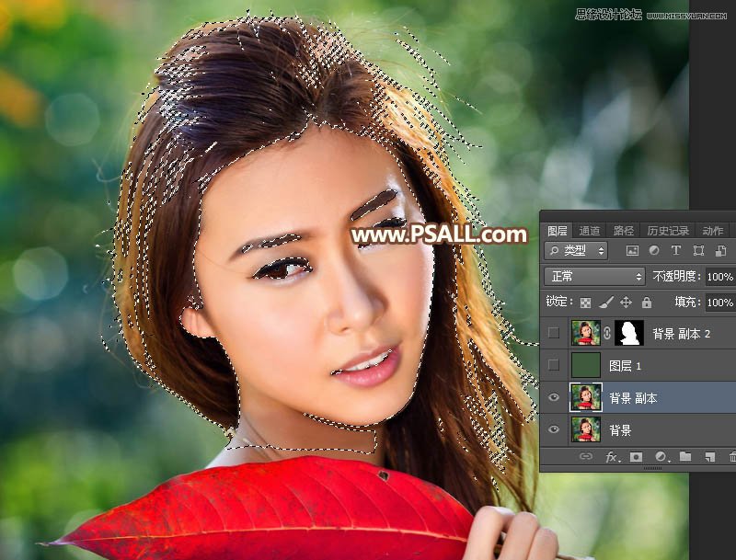Viewport: 736px width, 560px height.
Task: Switch to the 通道 tab
Action: coord(590,231)
